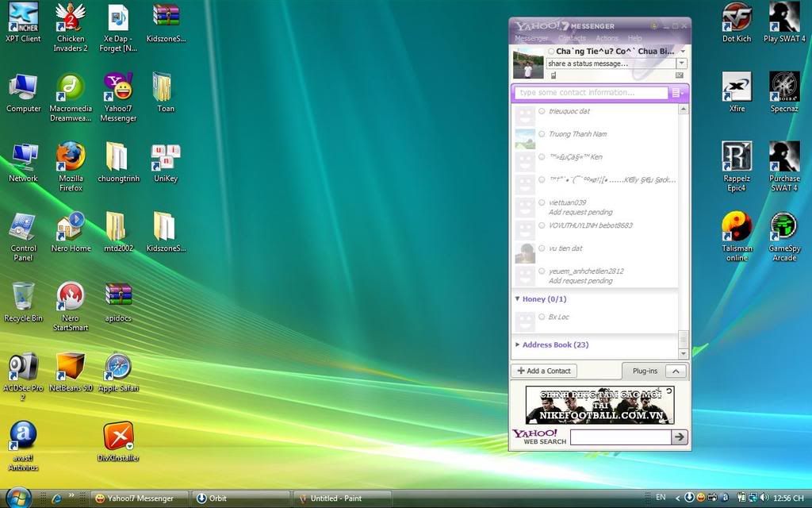Select the Mozilla Firefox shortcut

[x=71, y=167]
